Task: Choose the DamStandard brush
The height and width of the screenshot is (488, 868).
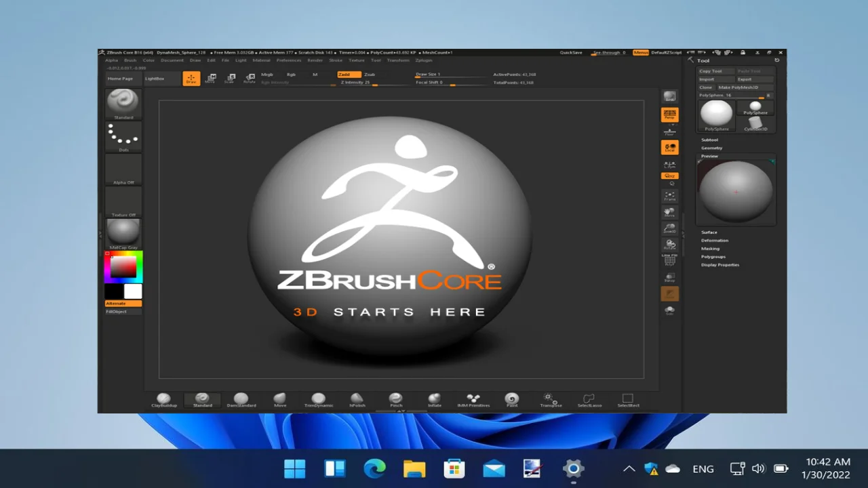Action: click(241, 400)
